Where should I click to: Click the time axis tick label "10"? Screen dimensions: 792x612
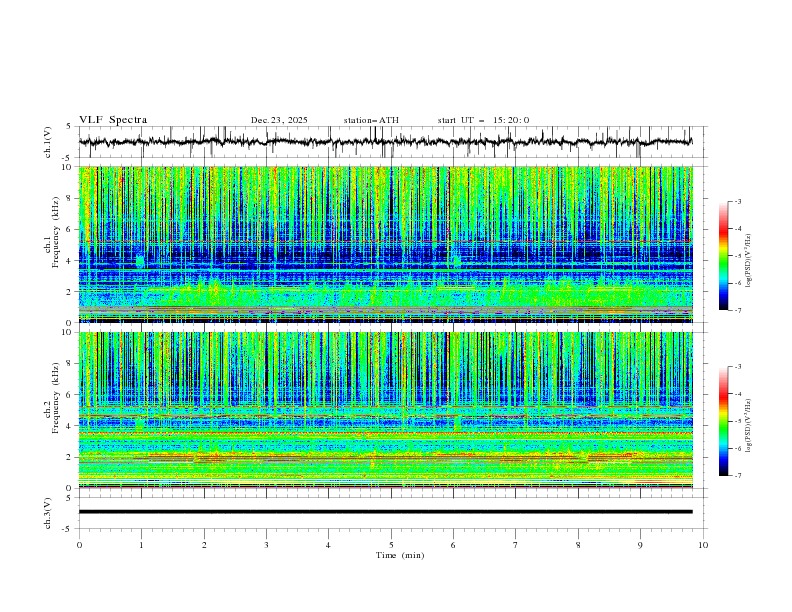(x=703, y=545)
